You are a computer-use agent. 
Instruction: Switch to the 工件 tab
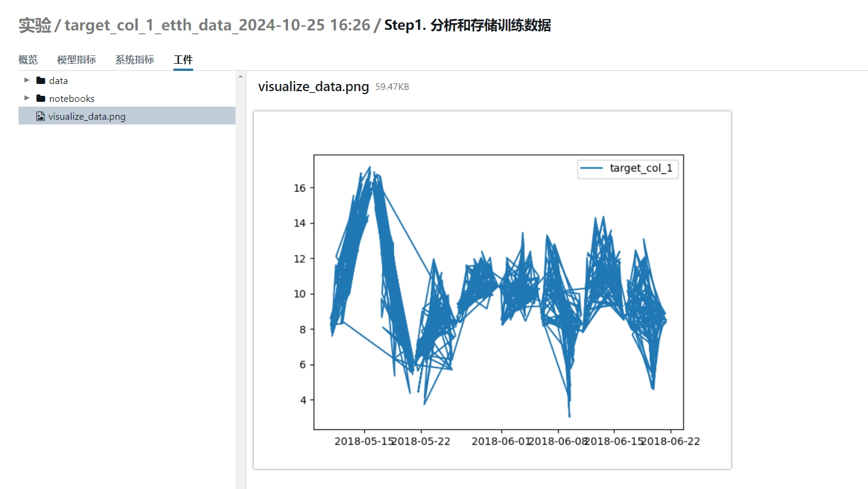coord(183,60)
